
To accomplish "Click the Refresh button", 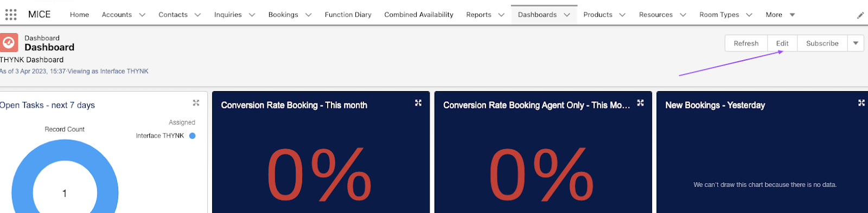I will coord(746,43).
